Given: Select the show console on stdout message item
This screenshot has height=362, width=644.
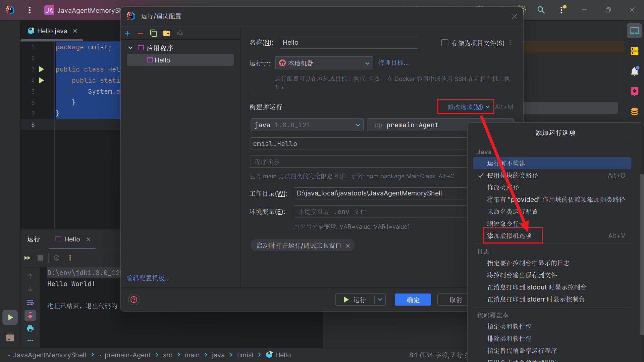Looking at the screenshot, I should [x=552, y=287].
